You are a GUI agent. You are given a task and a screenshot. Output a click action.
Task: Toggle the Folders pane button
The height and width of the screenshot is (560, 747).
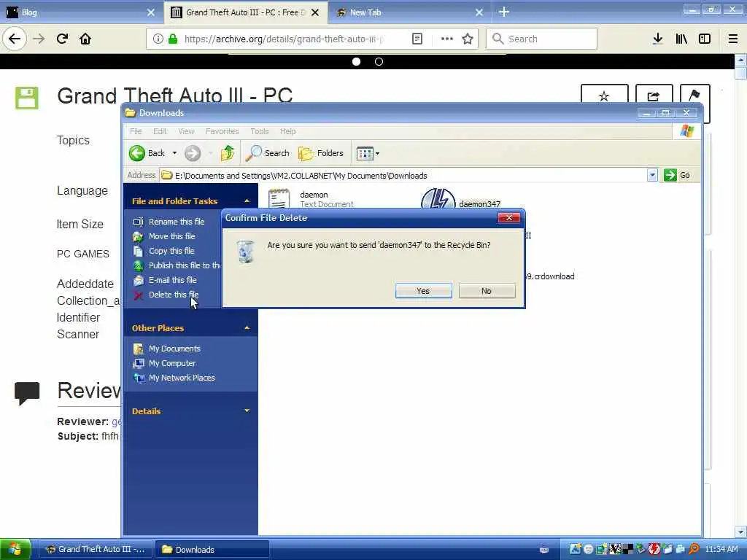321,153
